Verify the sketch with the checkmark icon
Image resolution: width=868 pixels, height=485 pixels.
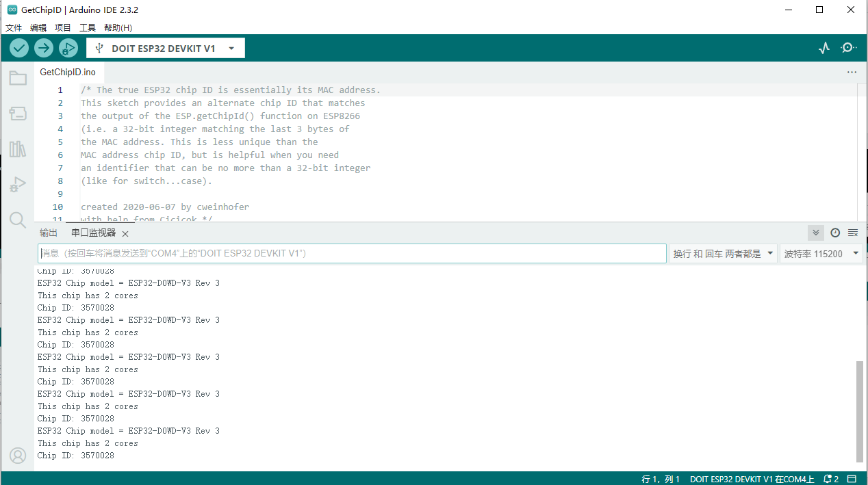[18, 48]
